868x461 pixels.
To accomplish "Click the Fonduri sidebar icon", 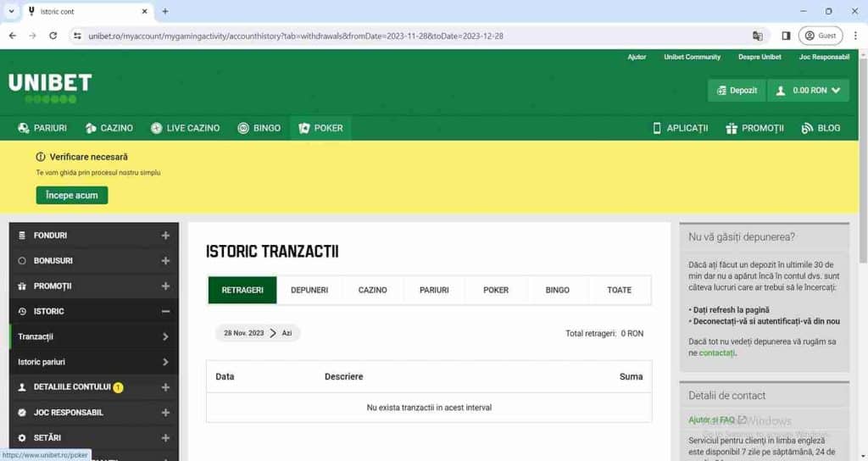I will 22,236.
